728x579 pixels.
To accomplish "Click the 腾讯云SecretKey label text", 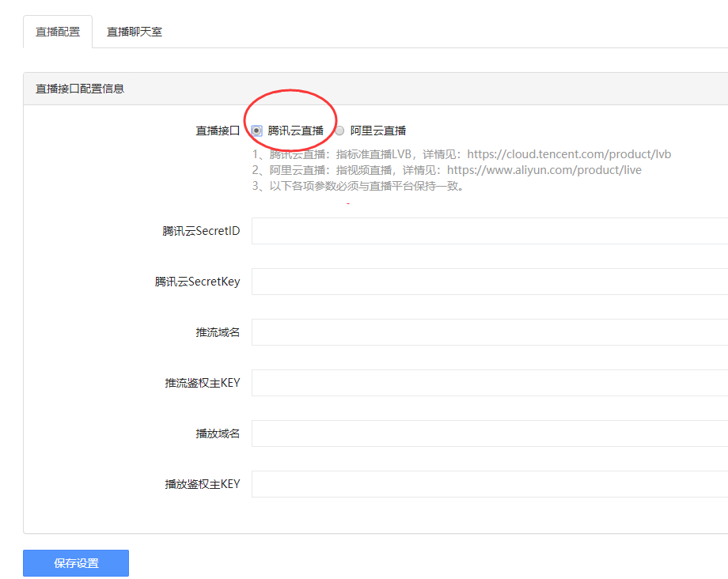I will 197,282.
